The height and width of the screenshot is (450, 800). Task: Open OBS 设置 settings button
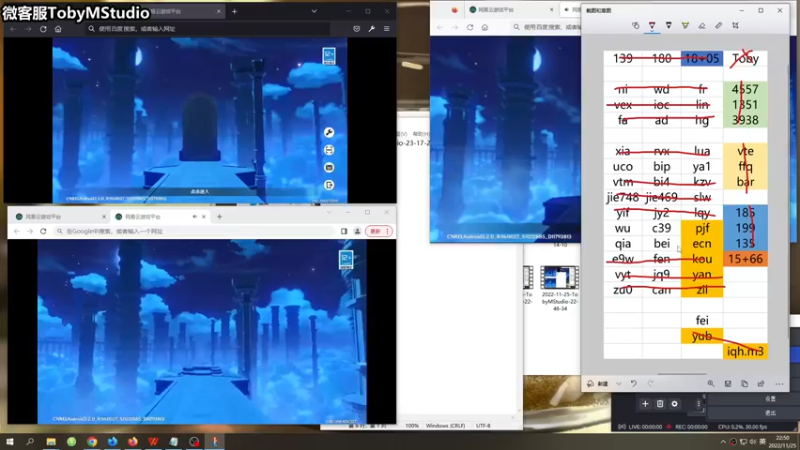coord(770,398)
